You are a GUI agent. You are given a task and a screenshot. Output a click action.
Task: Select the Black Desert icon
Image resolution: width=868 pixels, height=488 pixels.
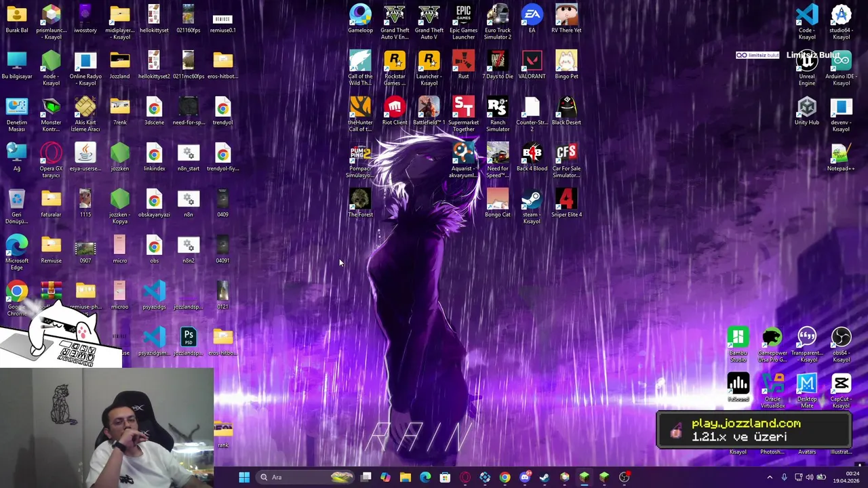[x=566, y=111]
